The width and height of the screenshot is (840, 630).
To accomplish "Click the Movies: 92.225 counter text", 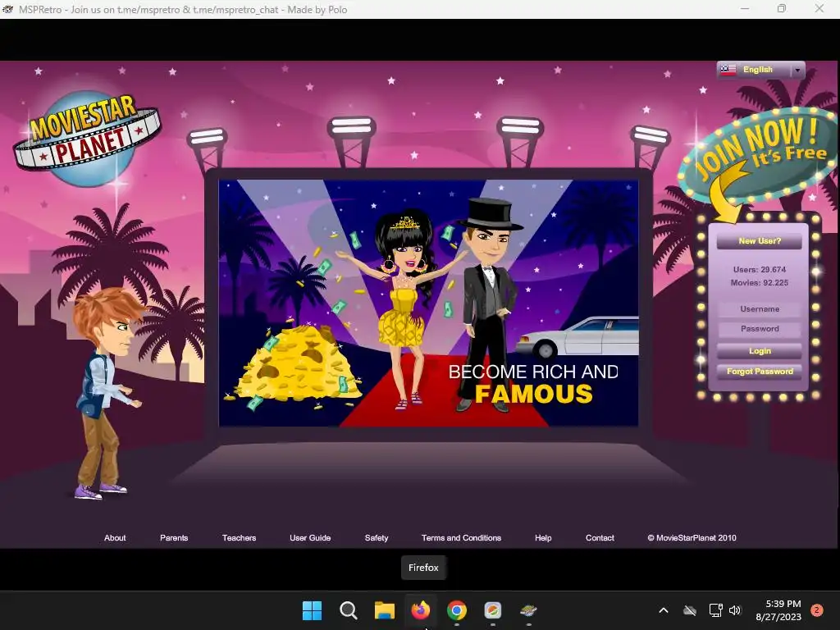I will (759, 283).
